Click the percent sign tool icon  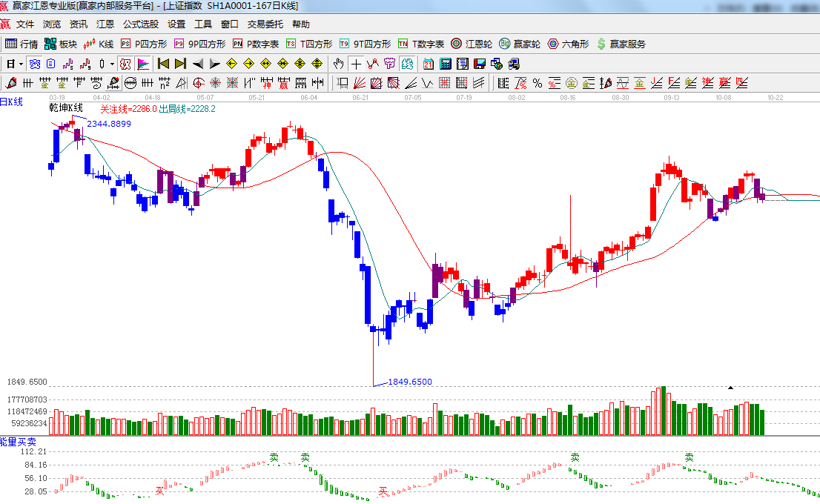[537, 82]
